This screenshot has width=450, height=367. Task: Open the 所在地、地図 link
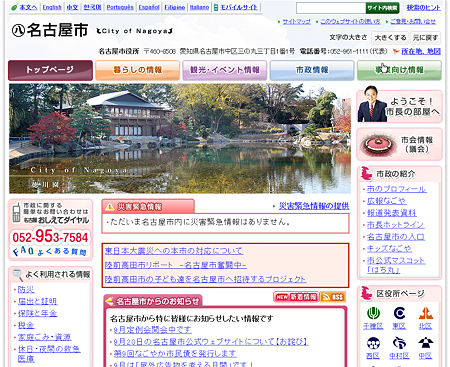[421, 51]
